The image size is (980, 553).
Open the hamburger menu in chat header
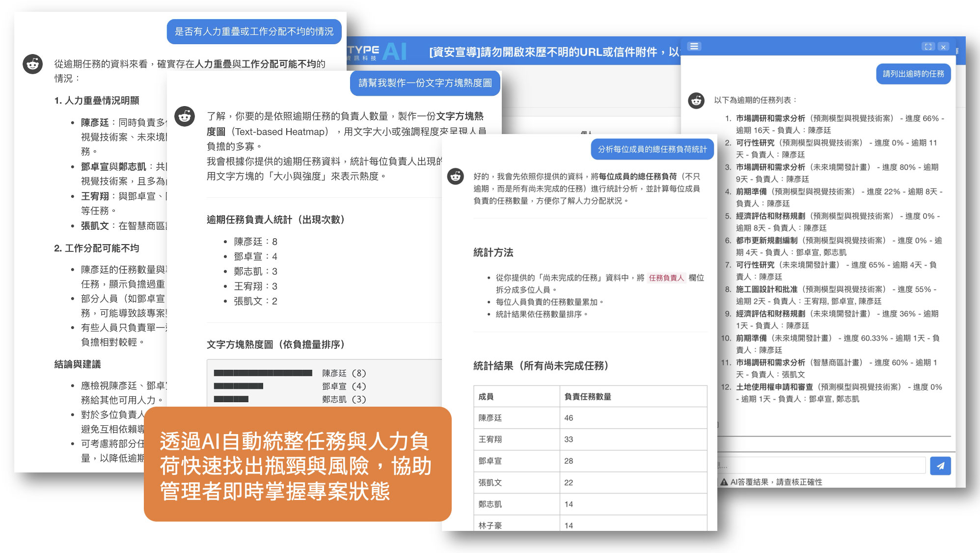pyautogui.click(x=694, y=46)
